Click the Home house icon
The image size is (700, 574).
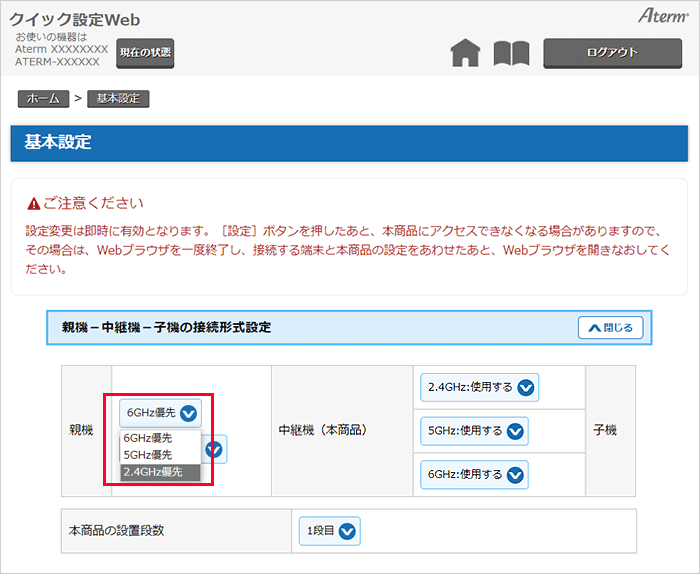pos(465,53)
